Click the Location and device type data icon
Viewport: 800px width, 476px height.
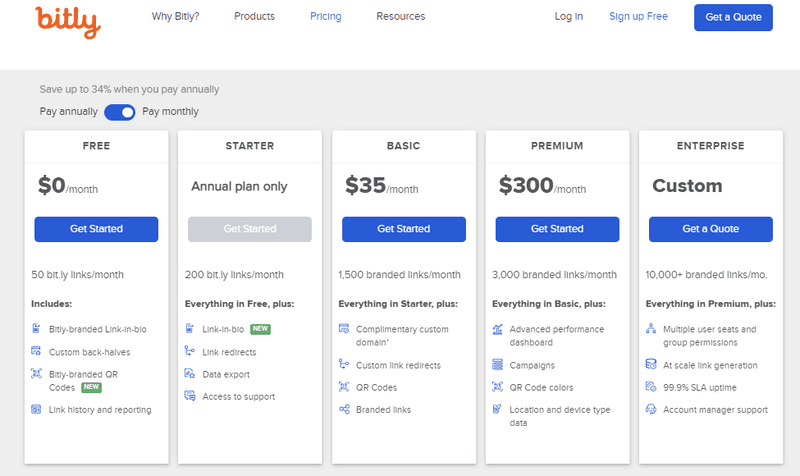[x=497, y=409]
